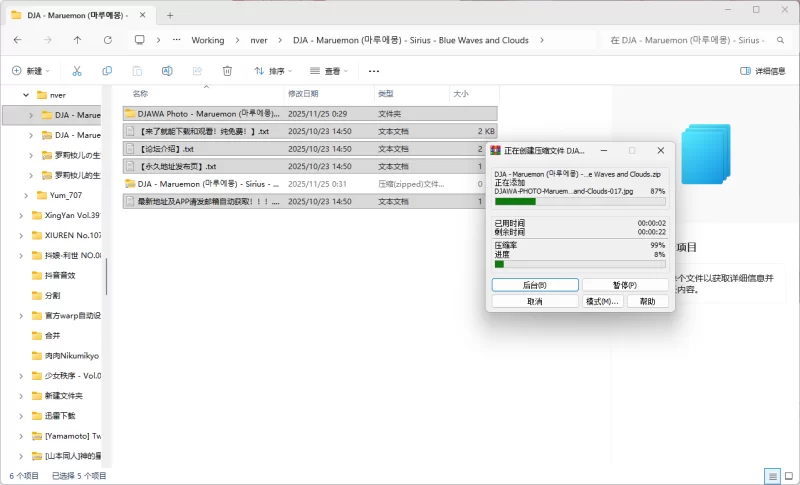Select the DJAWA Photo - Maruemon folder row
The width and height of the screenshot is (800, 485).
click(310, 114)
